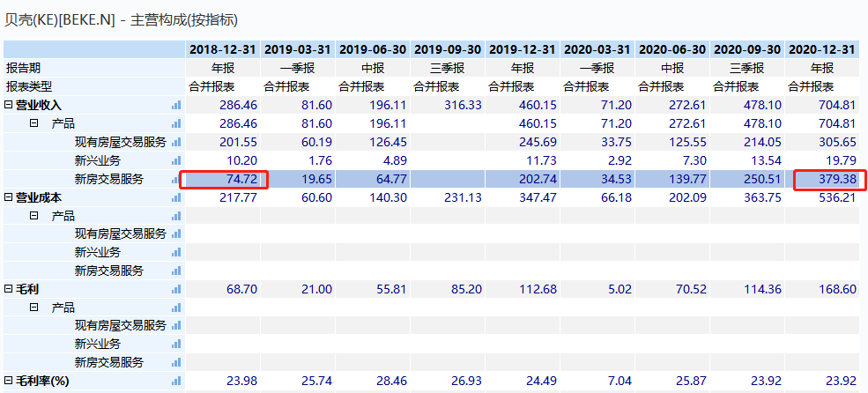Select the 2020-12-31 column header

820,49
